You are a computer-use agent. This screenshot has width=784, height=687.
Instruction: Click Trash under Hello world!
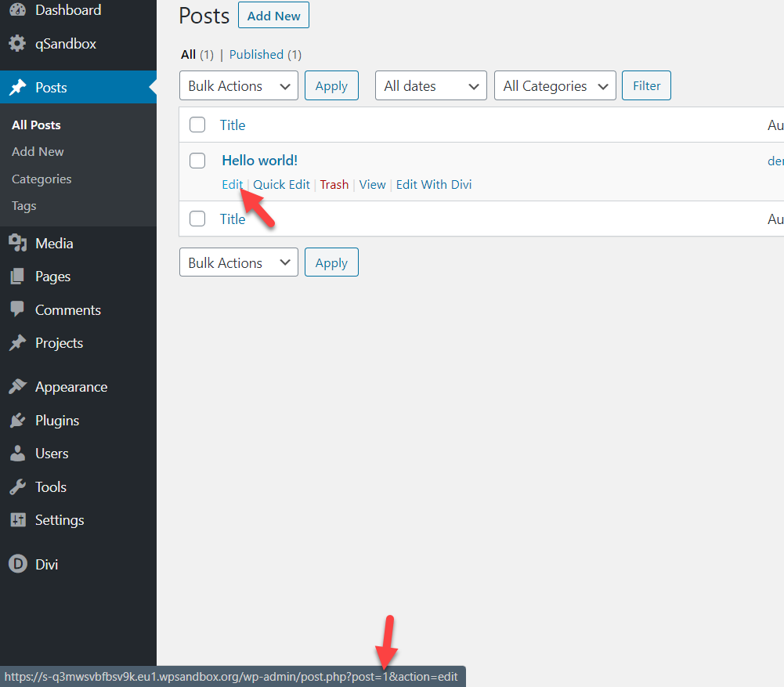click(334, 185)
